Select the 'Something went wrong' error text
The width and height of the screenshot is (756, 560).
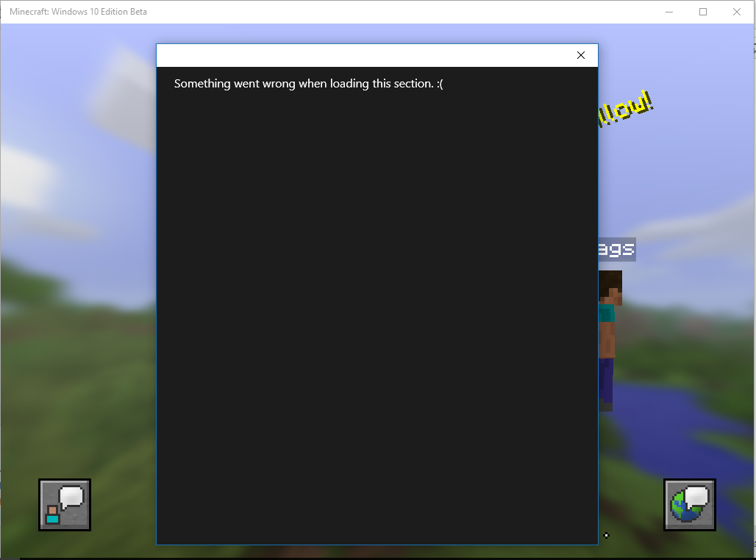309,84
